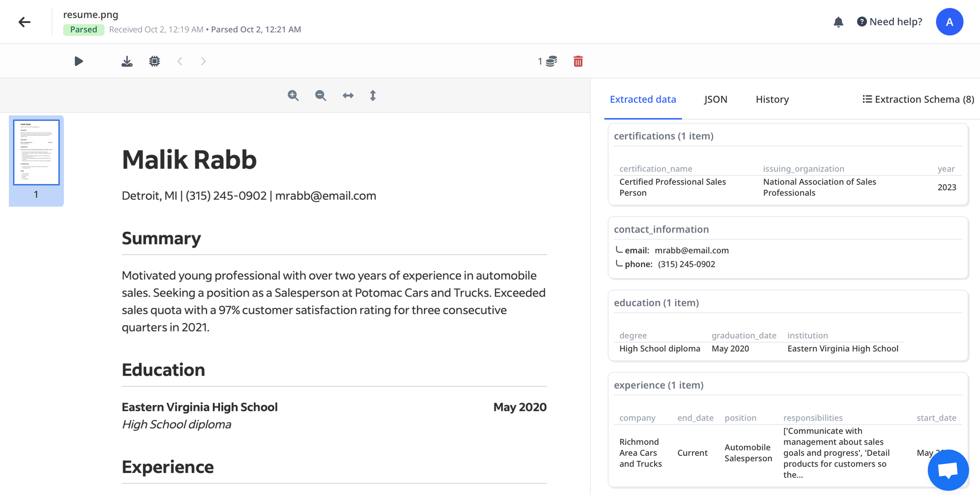Switch to the JSON tab
This screenshot has width=980, height=495.
coord(715,99)
